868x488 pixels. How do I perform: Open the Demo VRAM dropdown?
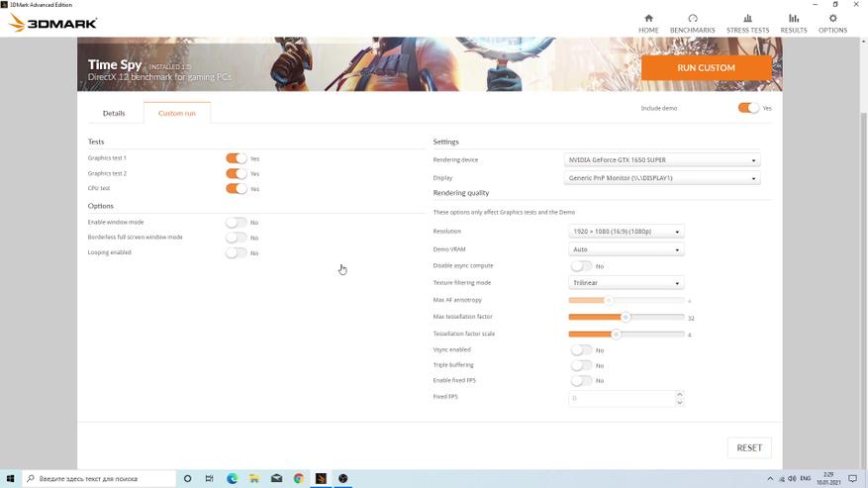click(627, 249)
